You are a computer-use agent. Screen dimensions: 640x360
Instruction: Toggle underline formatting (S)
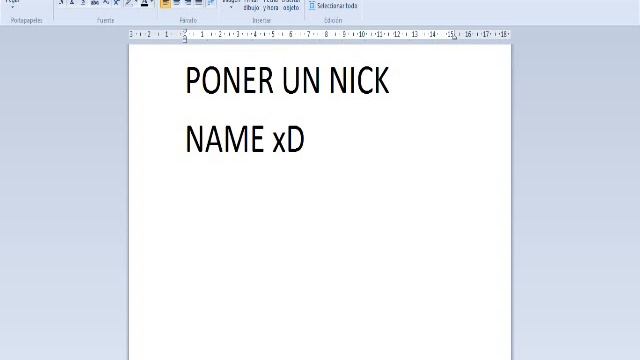pos(83,2)
